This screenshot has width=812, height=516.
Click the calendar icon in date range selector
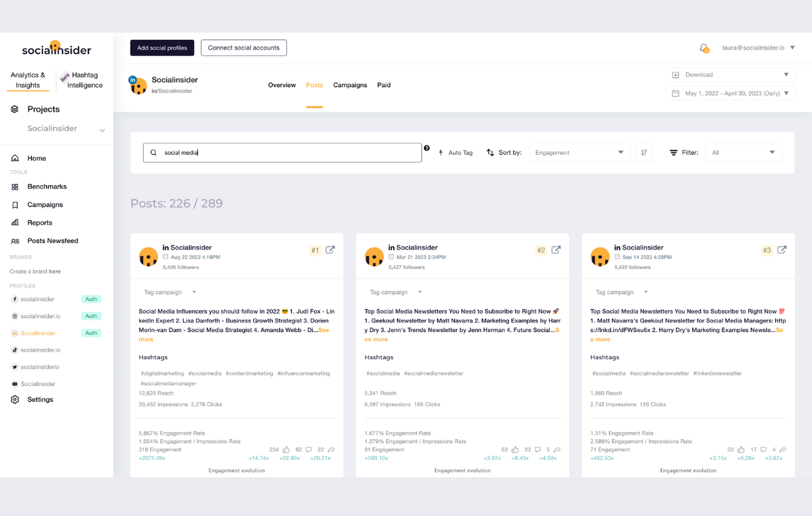[x=675, y=94]
